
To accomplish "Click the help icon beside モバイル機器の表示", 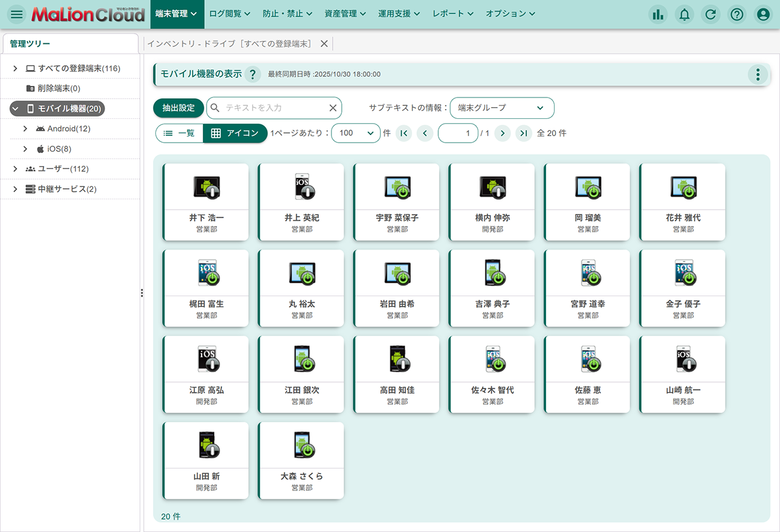I will (253, 74).
